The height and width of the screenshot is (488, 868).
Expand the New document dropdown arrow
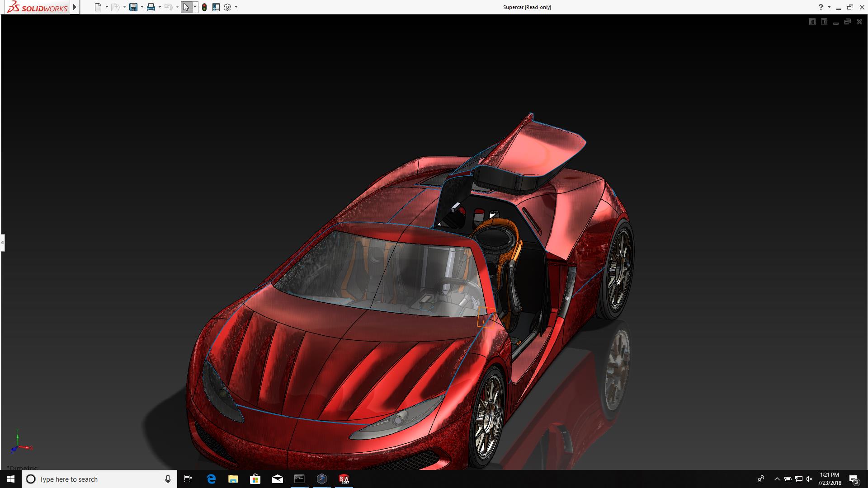click(107, 7)
